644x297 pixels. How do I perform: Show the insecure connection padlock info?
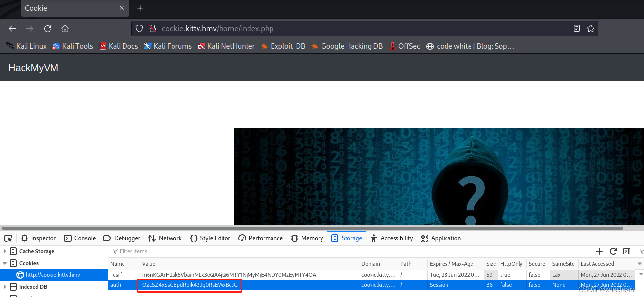152,28
